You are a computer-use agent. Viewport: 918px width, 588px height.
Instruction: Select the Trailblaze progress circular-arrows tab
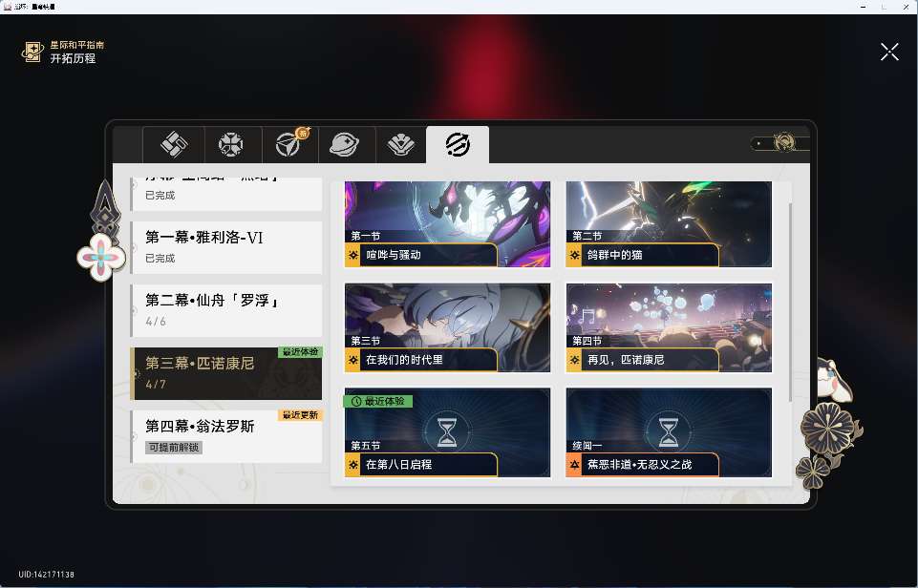[x=458, y=144]
